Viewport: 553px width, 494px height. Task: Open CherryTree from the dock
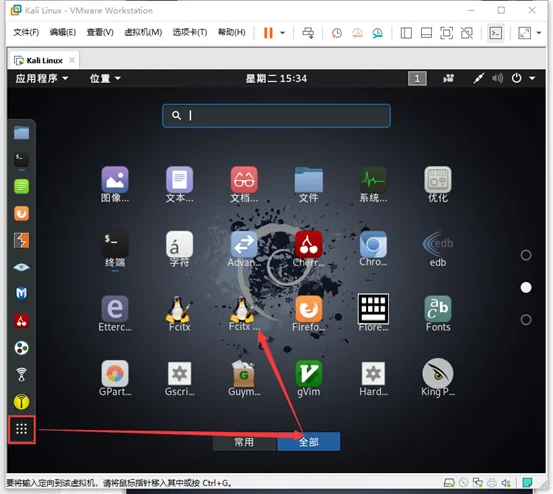point(22,321)
